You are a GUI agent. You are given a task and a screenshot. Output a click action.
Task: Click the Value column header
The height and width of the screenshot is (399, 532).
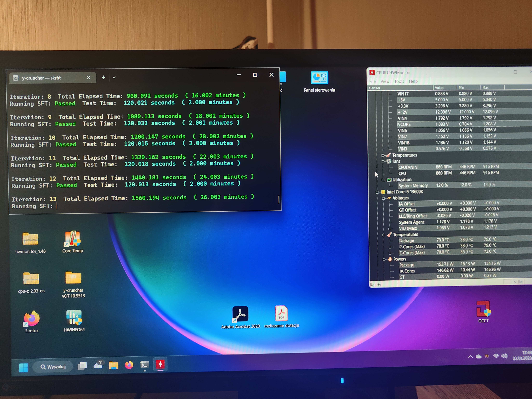point(445,88)
